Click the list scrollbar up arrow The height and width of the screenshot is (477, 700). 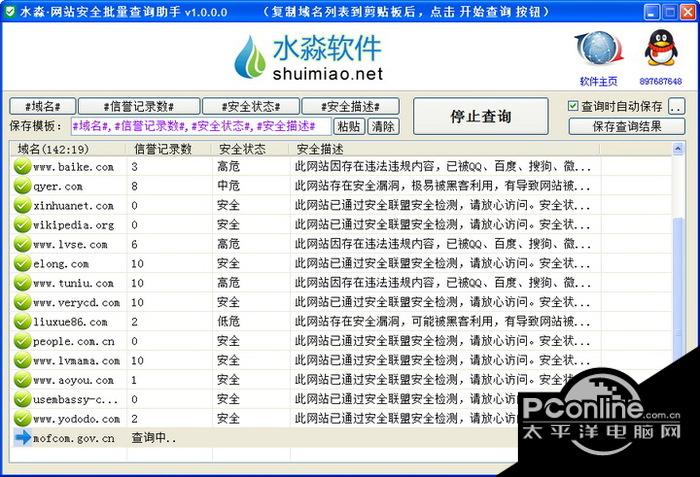pos(678,149)
